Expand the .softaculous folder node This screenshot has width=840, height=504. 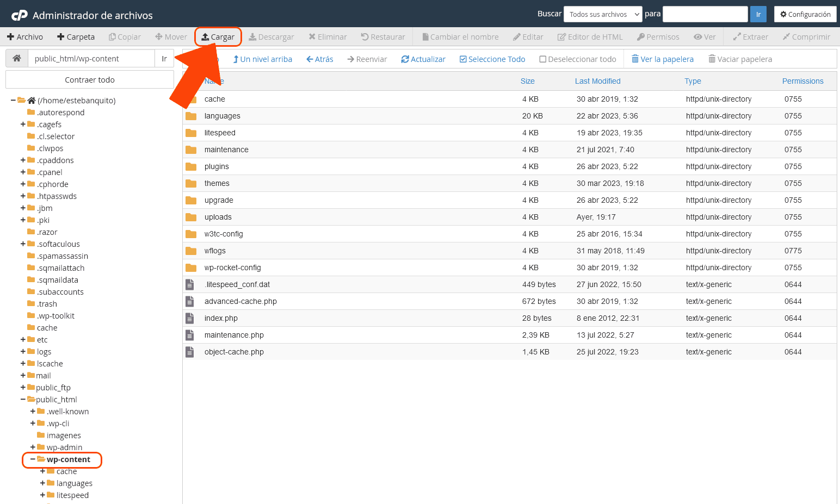pos(23,244)
